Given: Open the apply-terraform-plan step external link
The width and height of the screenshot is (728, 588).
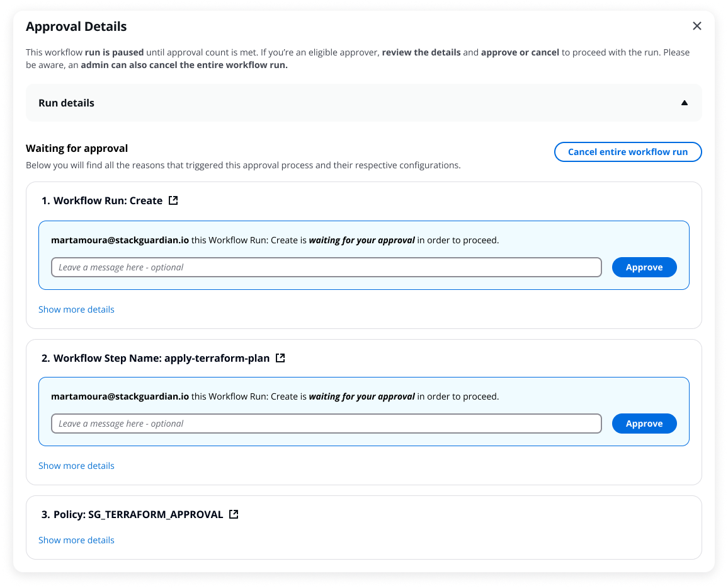Looking at the screenshot, I should 281,357.
